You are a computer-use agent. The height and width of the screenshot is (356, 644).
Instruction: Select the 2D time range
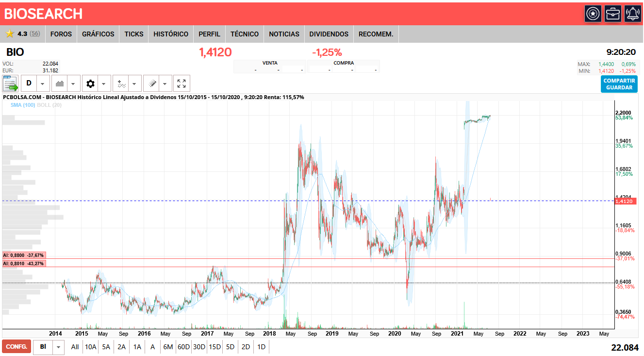point(246,347)
